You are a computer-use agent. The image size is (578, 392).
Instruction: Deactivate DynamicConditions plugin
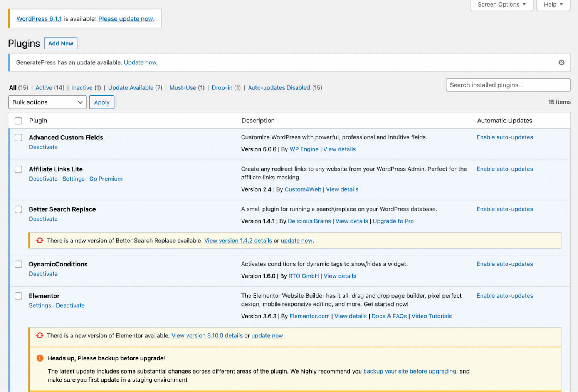(x=43, y=274)
